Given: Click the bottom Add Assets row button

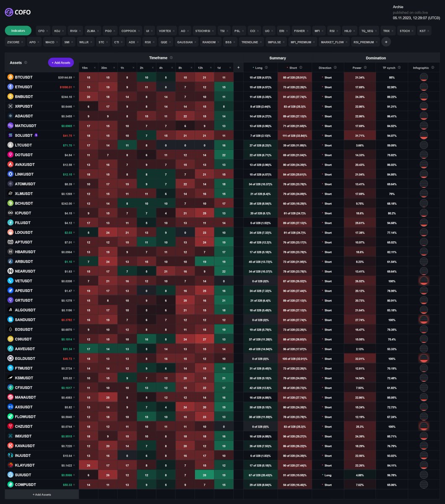Looking at the screenshot, I should [x=42, y=494].
